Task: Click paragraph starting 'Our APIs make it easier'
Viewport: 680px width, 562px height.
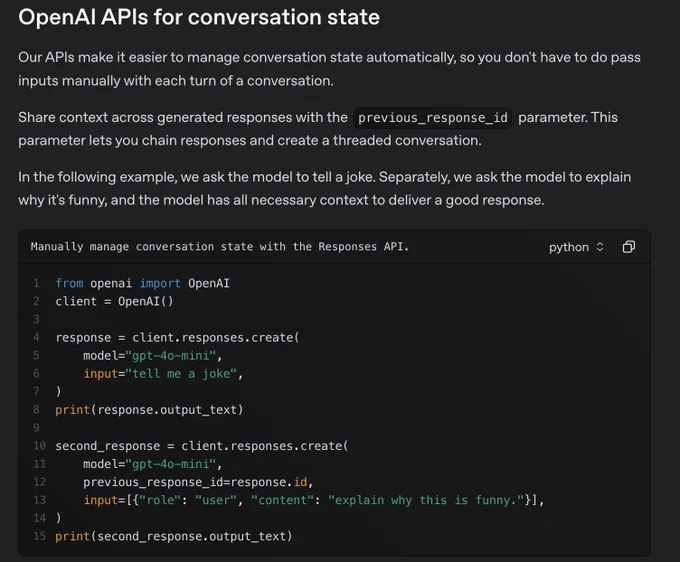Action: coord(329,69)
